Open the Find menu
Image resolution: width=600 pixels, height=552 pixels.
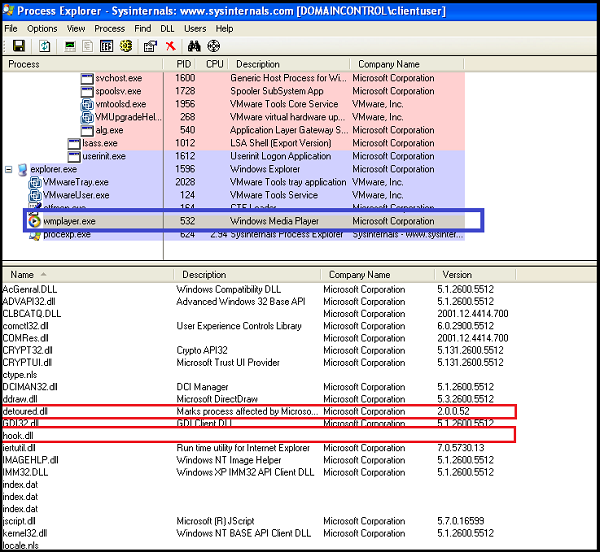point(143,29)
